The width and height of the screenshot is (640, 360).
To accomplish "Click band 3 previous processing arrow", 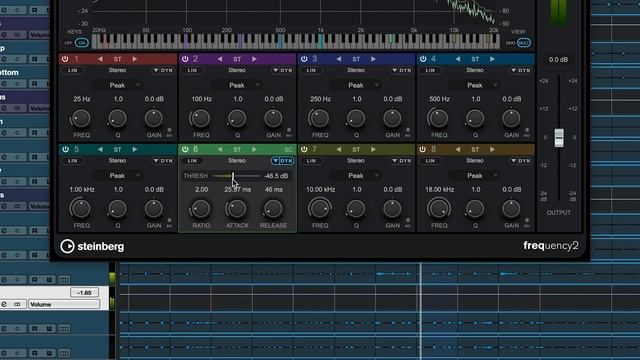I will 339,59.
